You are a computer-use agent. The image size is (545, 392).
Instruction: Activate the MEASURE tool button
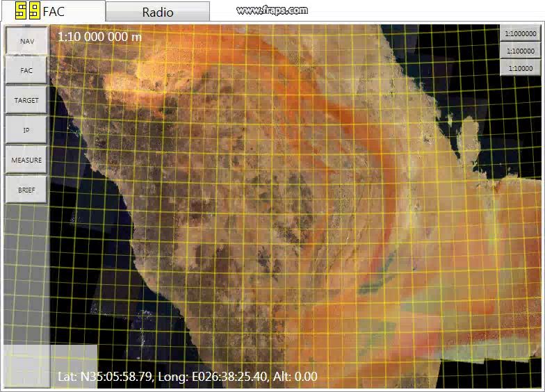[x=26, y=160]
